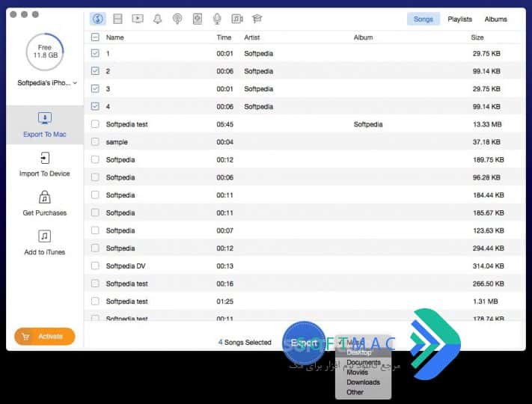Viewport: 532px width, 404px height.
Task: Click the Get Purchases bag icon
Action: click(x=44, y=197)
